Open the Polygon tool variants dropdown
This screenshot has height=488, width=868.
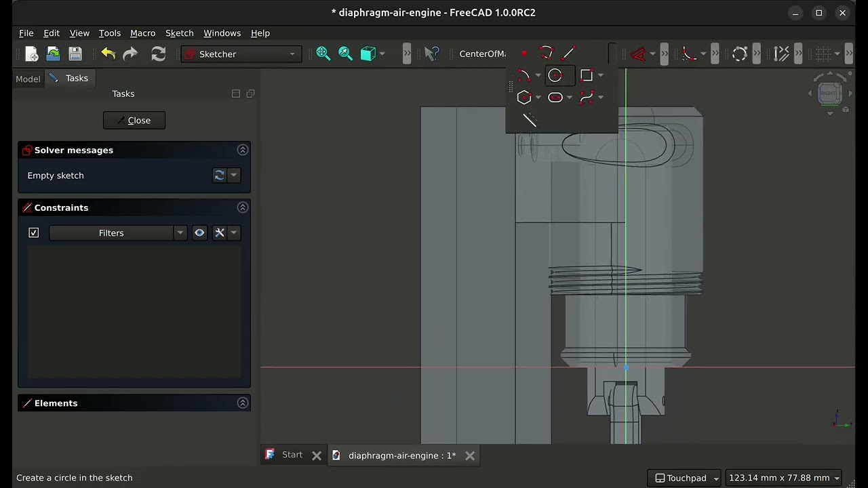point(538,98)
